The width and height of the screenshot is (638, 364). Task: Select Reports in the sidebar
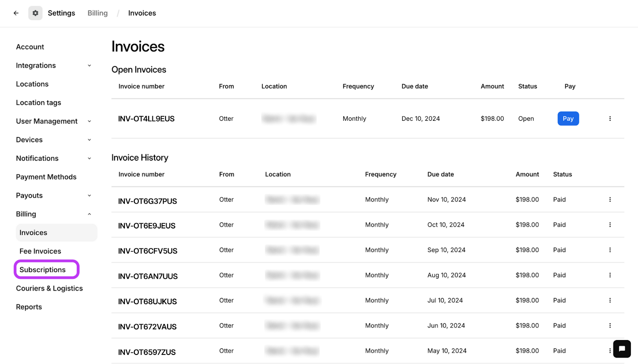click(x=29, y=307)
